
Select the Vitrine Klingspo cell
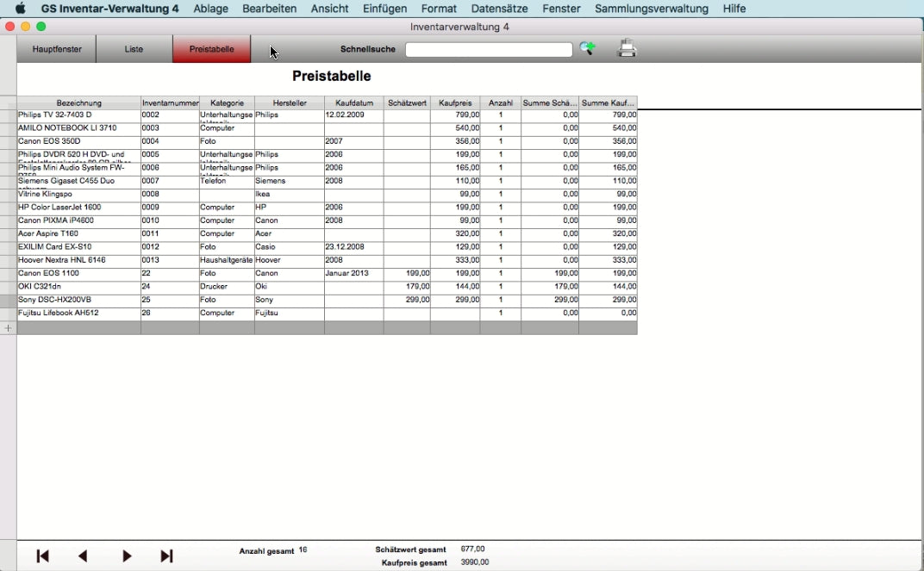tap(79, 195)
